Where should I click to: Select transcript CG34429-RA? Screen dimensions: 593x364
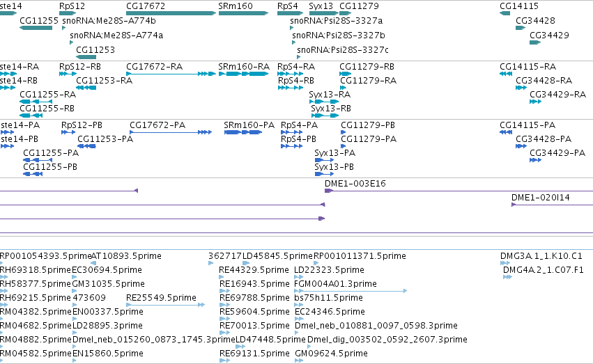pos(535,102)
